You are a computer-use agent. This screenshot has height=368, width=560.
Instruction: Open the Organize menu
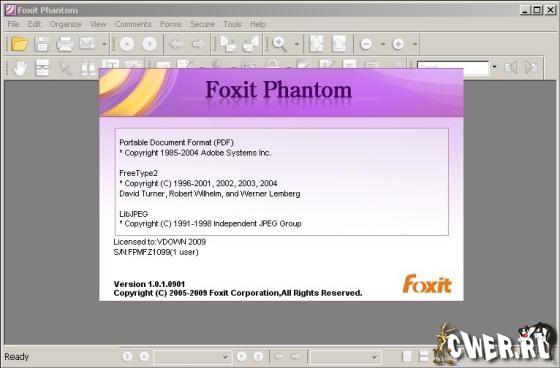click(65, 24)
